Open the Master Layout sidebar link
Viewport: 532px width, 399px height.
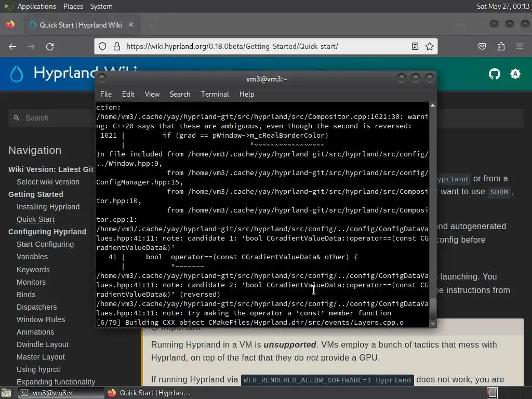tap(41, 357)
